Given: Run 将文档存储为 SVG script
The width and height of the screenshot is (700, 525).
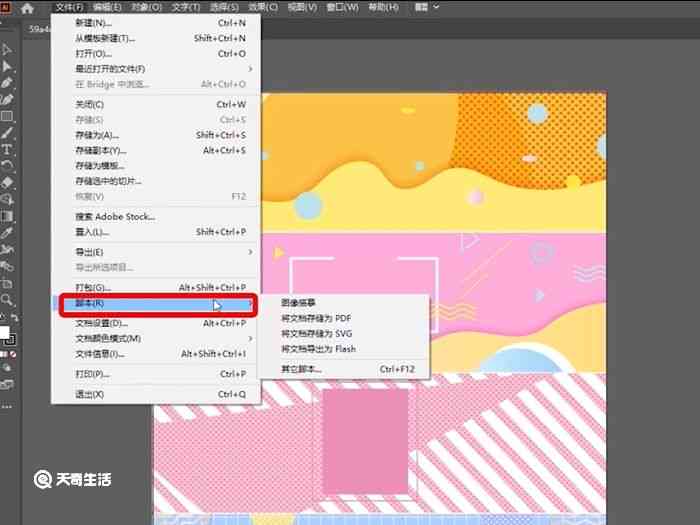Looking at the screenshot, I should [x=345, y=333].
